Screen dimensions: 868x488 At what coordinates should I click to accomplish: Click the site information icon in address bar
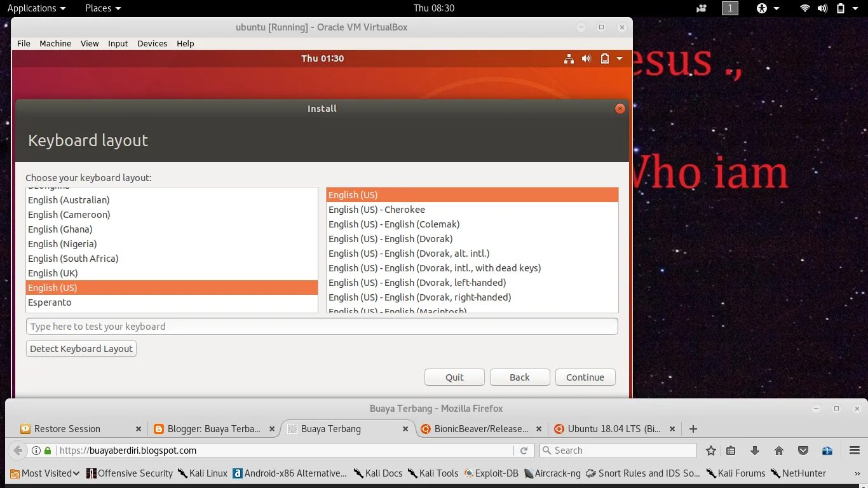pos(36,451)
